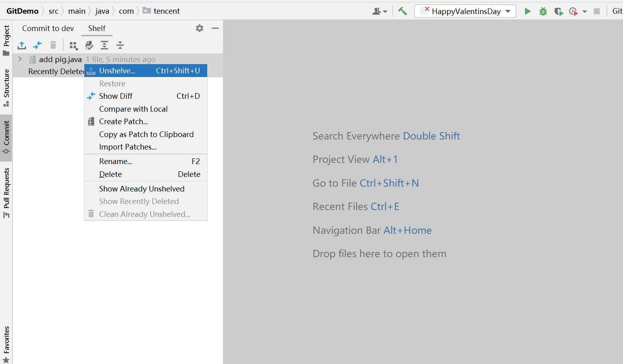Image resolution: width=623 pixels, height=364 pixels.
Task: Open the Group By icon dropdown
Action: pyautogui.click(x=73, y=45)
